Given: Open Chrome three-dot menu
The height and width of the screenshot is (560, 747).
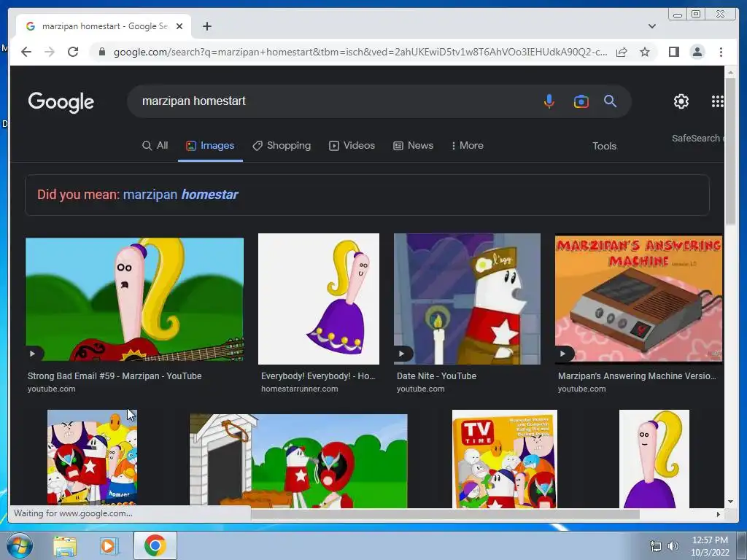Looking at the screenshot, I should pyautogui.click(x=721, y=52).
